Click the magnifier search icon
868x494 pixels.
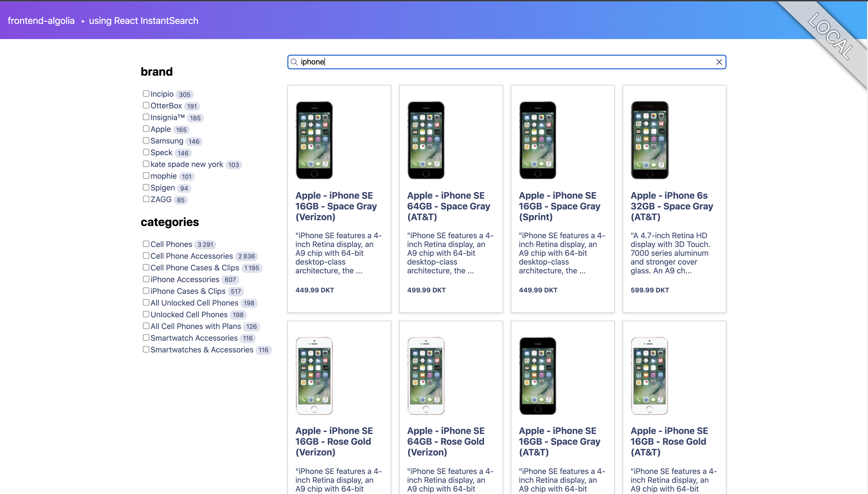[x=294, y=62]
